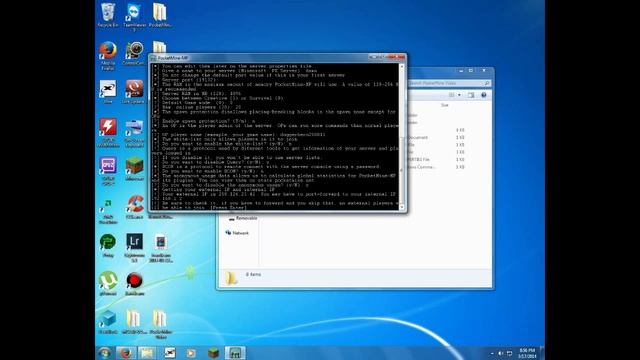Open the file icon beside Lightroom

(x=160, y=247)
